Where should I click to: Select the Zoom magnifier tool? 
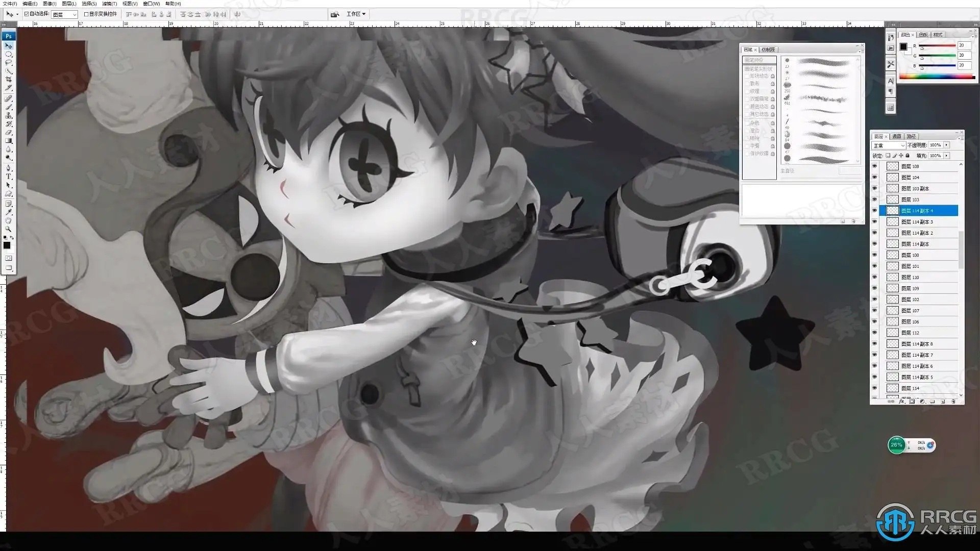[x=9, y=230]
